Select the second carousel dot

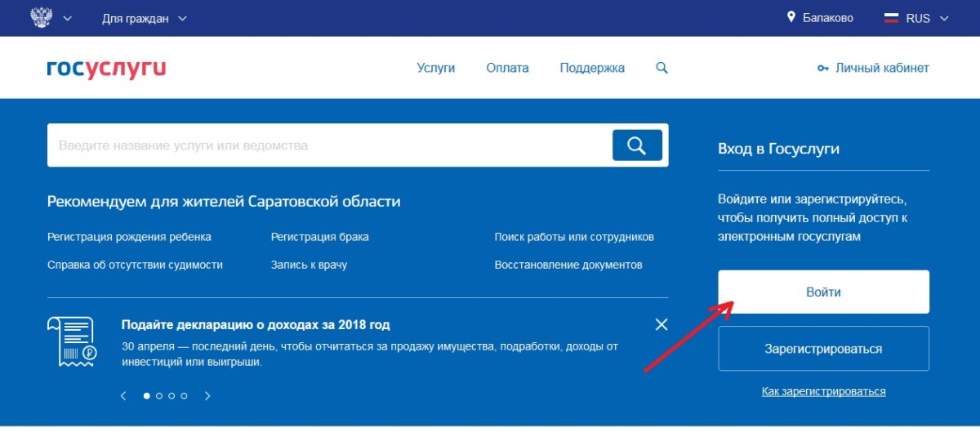(159, 395)
